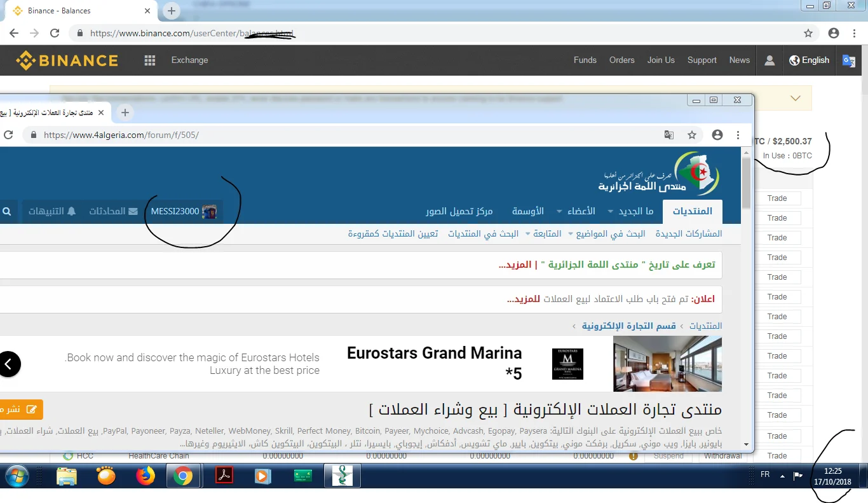The height and width of the screenshot is (503, 868).
Task: Bookmark the 4algeria forum page with star
Action: click(x=692, y=135)
